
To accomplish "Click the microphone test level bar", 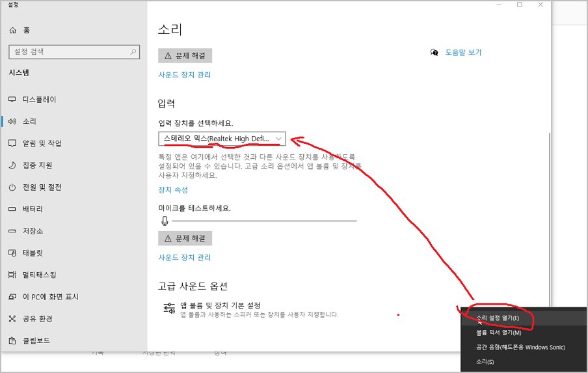I will click(x=264, y=221).
